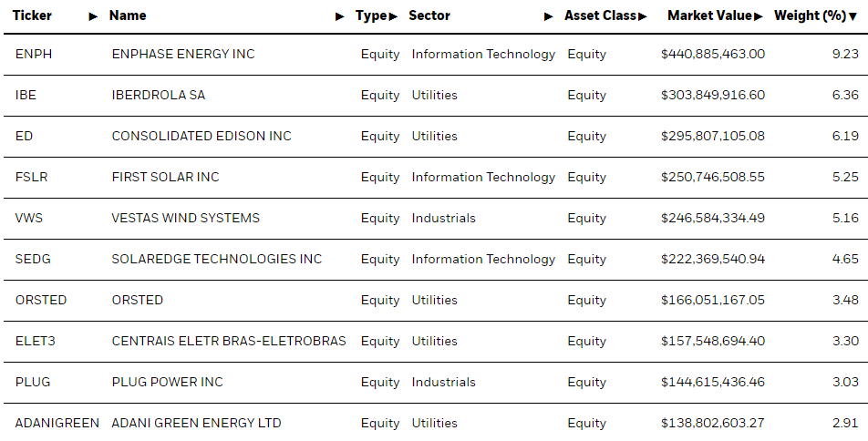
Task: Sort holdings by Sector arrow icon
Action: [x=549, y=16]
